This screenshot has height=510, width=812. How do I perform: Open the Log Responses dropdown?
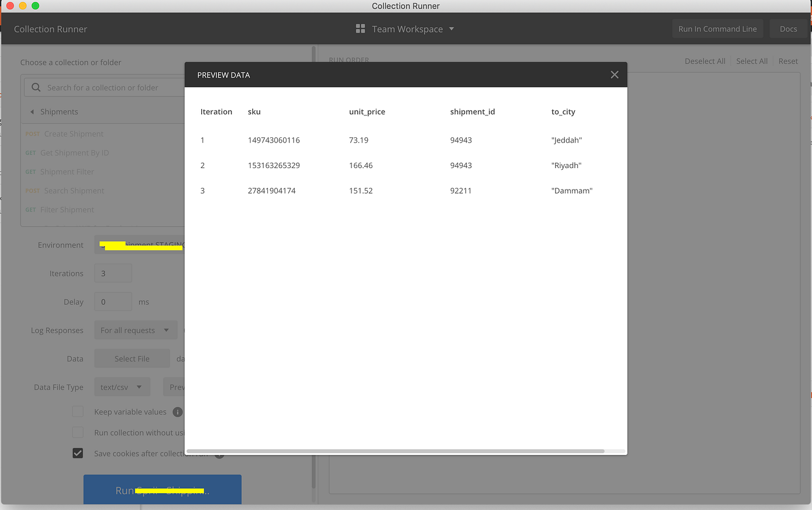click(135, 330)
